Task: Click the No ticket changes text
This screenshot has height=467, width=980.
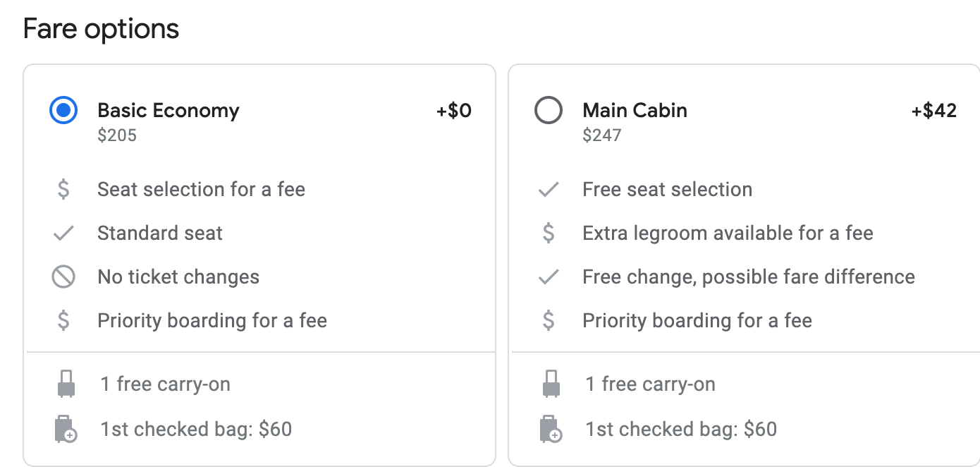Action: point(178,277)
